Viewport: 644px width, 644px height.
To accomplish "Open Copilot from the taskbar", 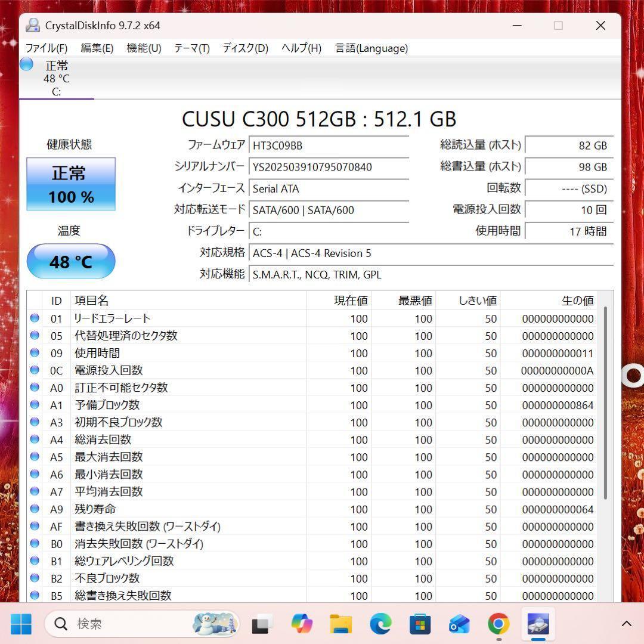I will pyautogui.click(x=301, y=624).
